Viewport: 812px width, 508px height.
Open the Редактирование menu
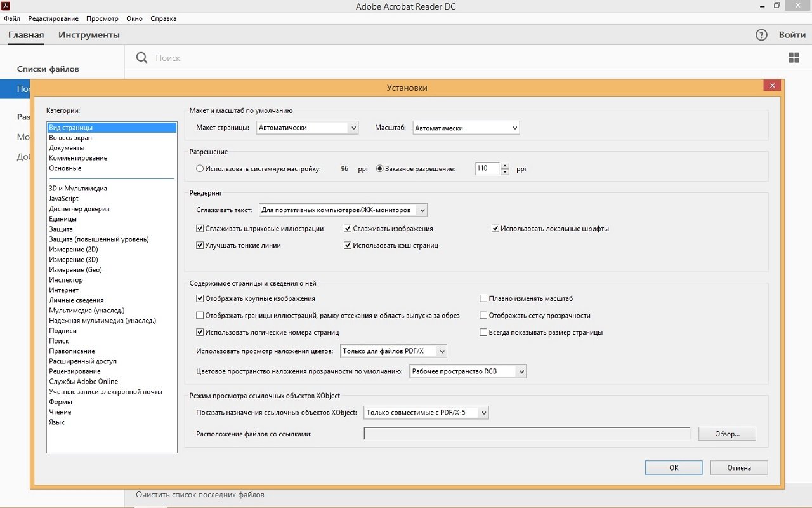click(53, 18)
